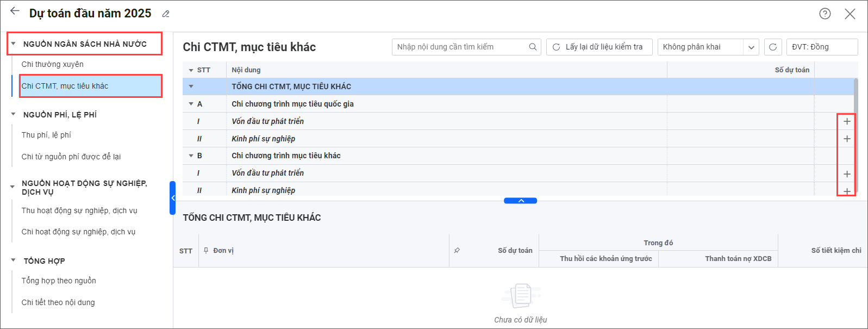Collapse row A Chi chương trình mục tiêu quốc gia
This screenshot has height=329, width=868.
tap(191, 104)
